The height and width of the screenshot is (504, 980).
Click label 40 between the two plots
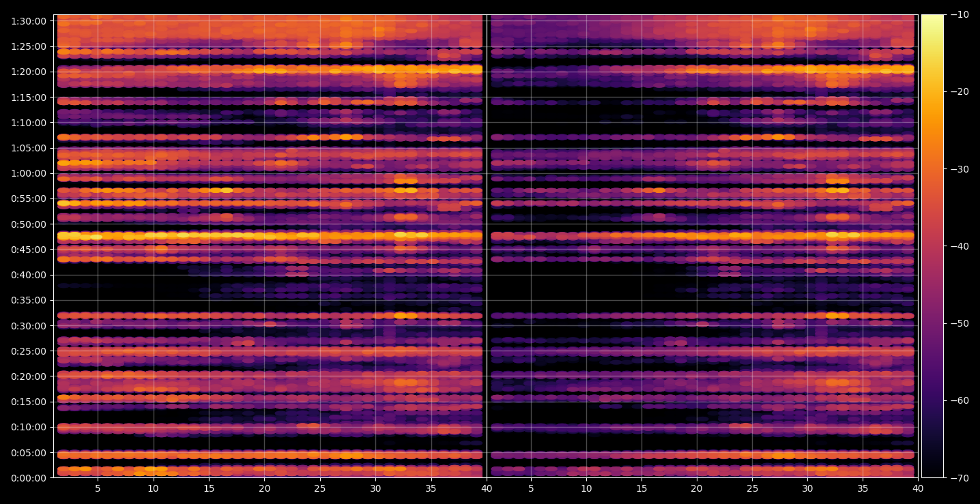coord(487,489)
